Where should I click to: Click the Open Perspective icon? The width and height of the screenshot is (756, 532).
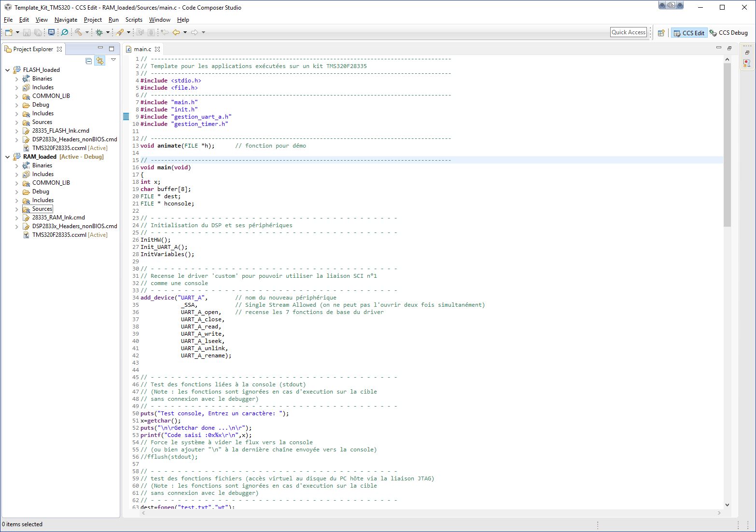[x=661, y=33]
